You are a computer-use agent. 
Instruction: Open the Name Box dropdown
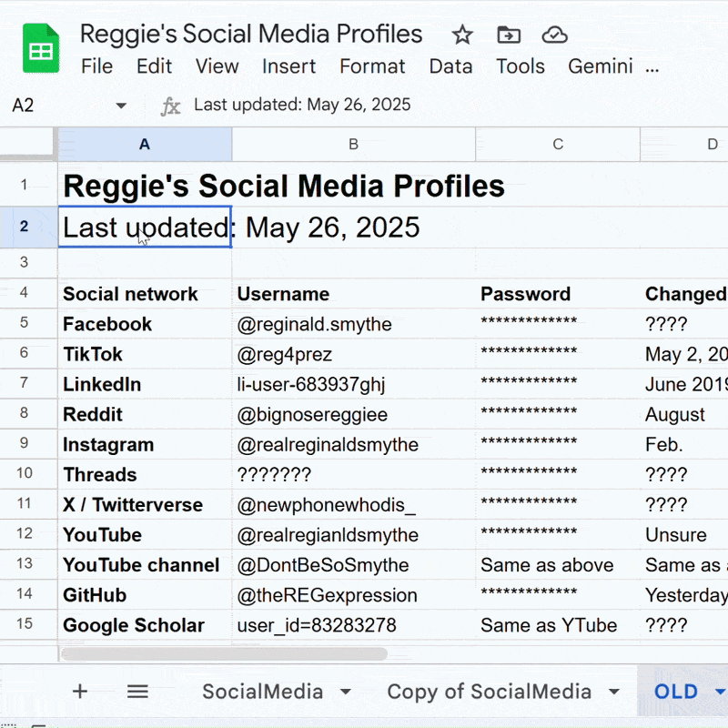tap(120, 106)
